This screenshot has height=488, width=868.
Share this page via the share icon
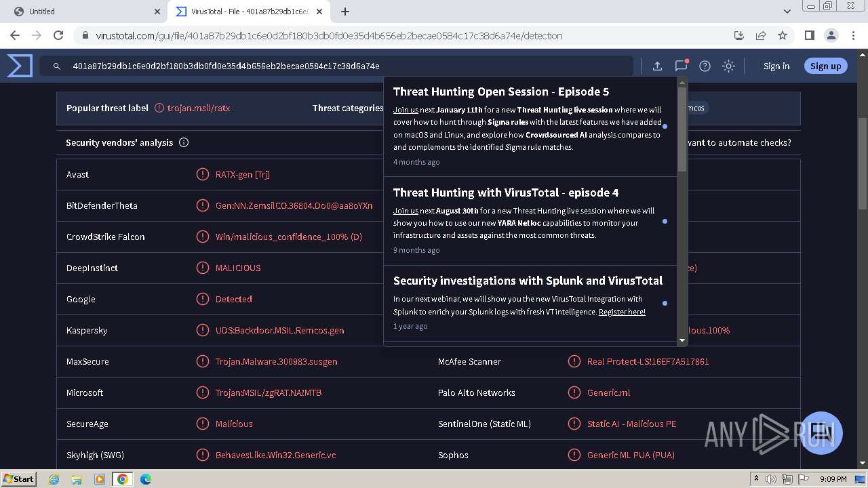[x=761, y=35]
